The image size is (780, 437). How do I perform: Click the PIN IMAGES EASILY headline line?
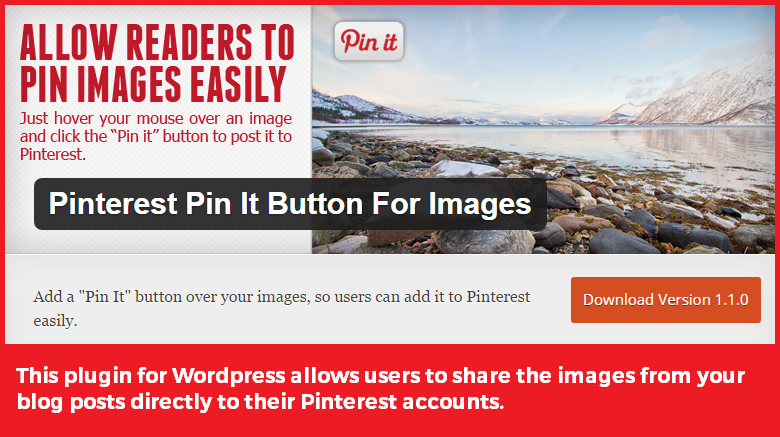[153, 84]
